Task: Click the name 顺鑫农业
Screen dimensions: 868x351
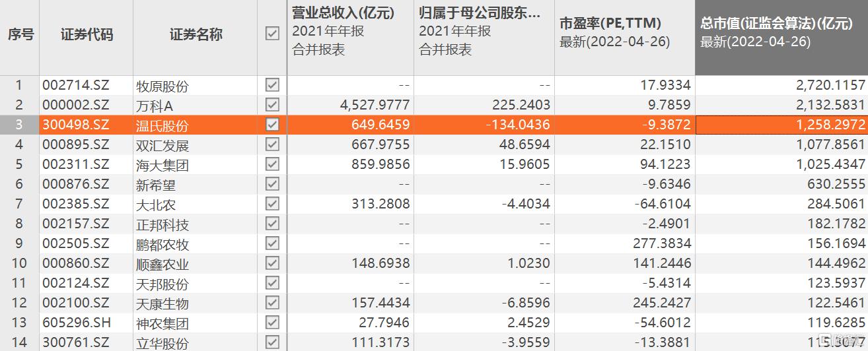Action: click(x=163, y=265)
